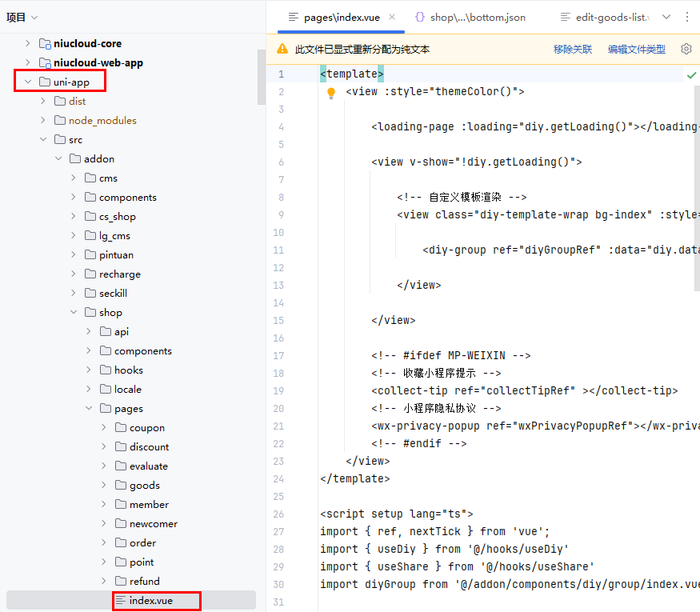Click the yellow intention lightbulb icon
This screenshot has height=612, width=700.
331,93
